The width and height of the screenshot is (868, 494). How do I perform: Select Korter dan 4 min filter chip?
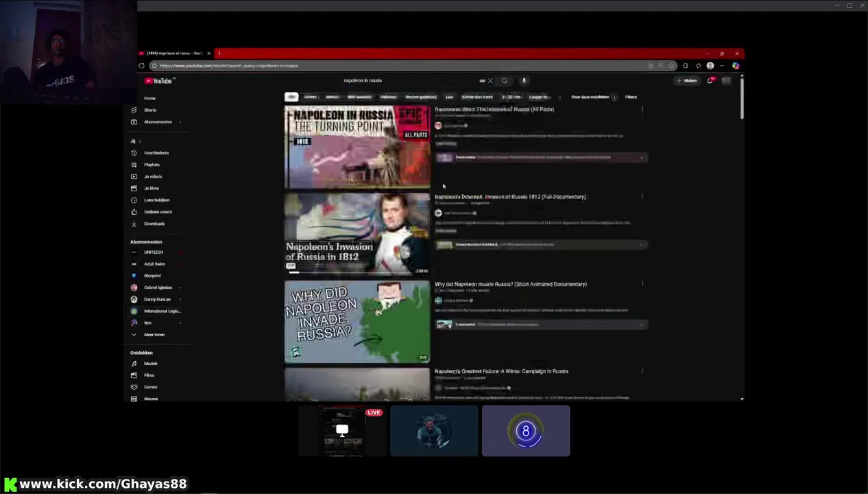coord(477,97)
